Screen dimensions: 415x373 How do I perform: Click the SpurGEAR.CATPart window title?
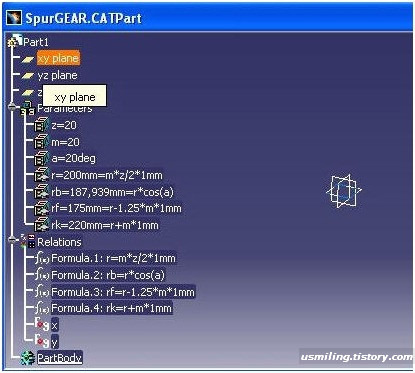point(83,18)
